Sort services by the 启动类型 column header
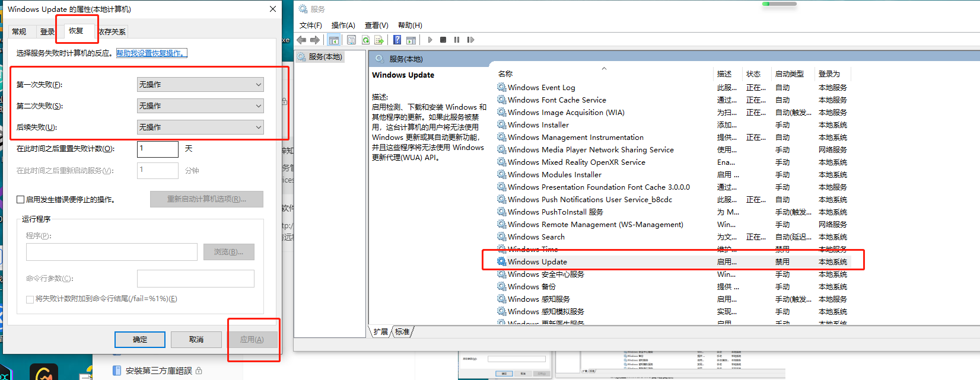The image size is (980, 380). [793, 74]
